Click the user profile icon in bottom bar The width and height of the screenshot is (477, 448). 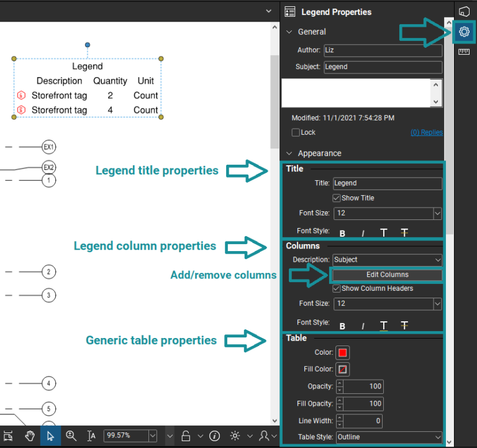click(264, 436)
